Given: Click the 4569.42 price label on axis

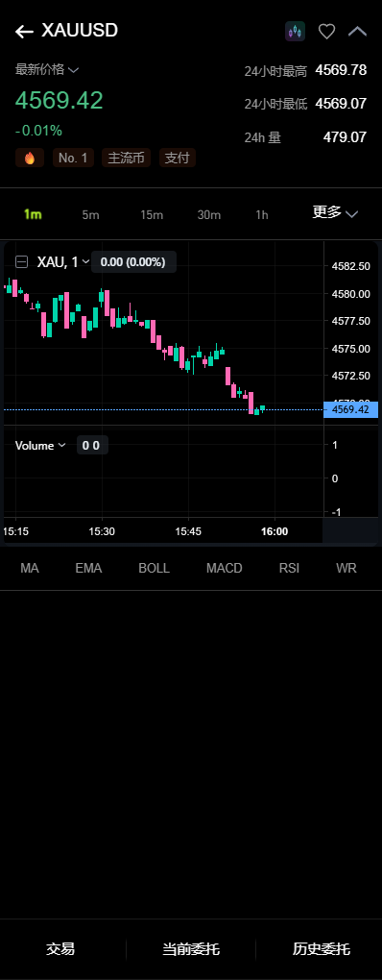Looking at the screenshot, I should pos(350,410).
